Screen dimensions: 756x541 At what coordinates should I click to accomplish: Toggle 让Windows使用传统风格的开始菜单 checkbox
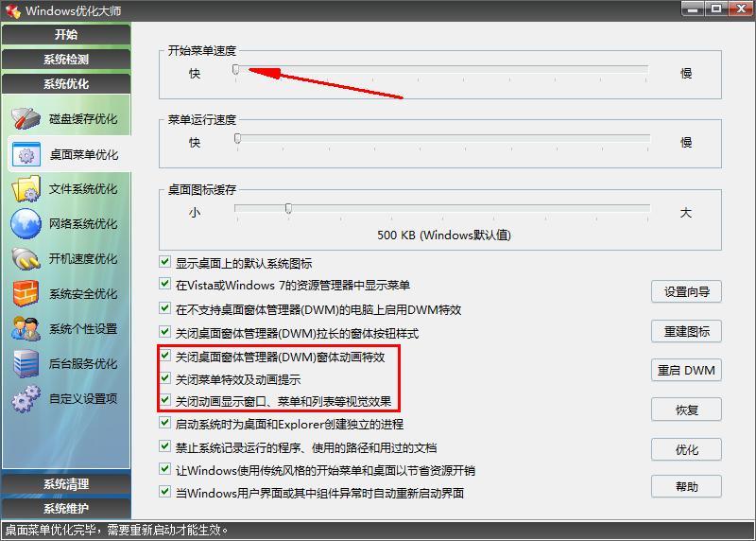[x=164, y=469]
